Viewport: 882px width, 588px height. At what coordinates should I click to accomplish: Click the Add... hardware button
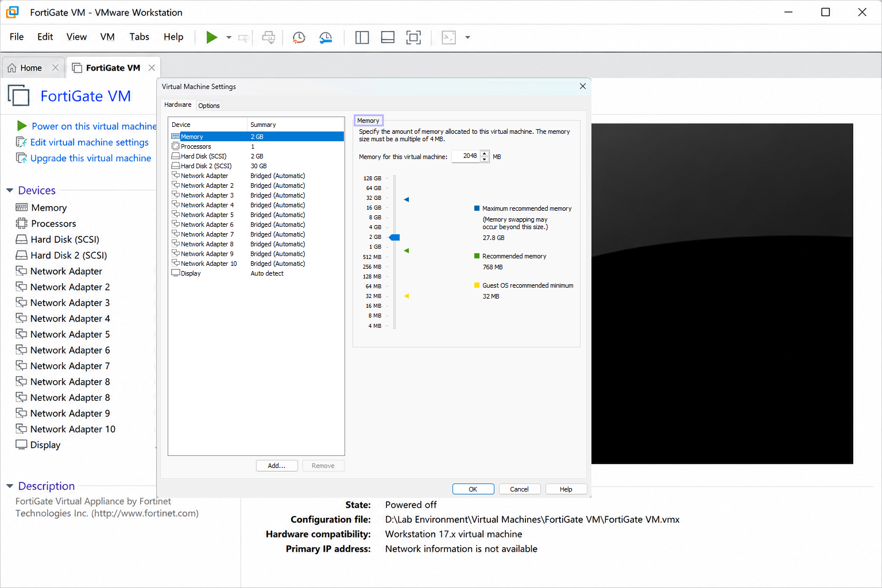click(277, 466)
